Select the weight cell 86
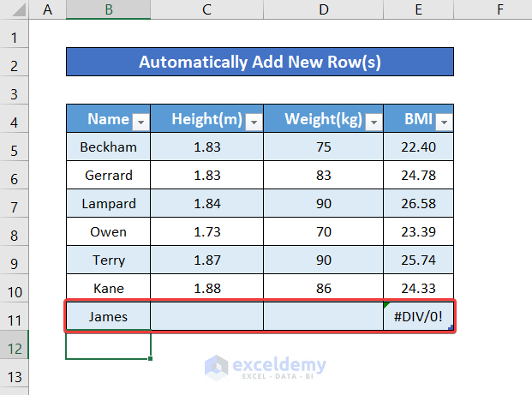 tap(324, 288)
